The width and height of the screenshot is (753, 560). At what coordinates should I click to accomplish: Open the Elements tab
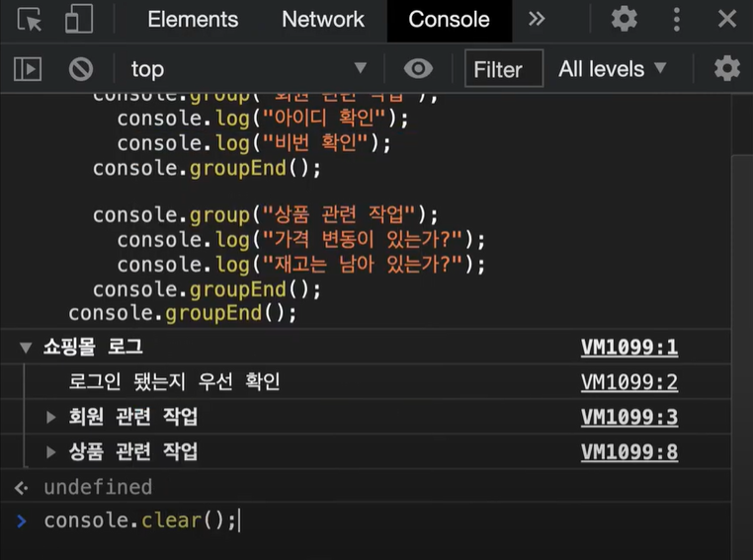tap(193, 20)
